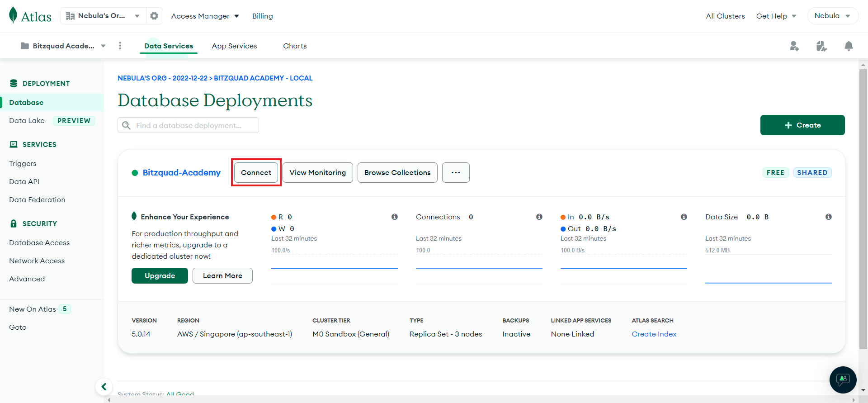The image size is (868, 403).
Task: Click the Security lock icon
Action: 14,223
